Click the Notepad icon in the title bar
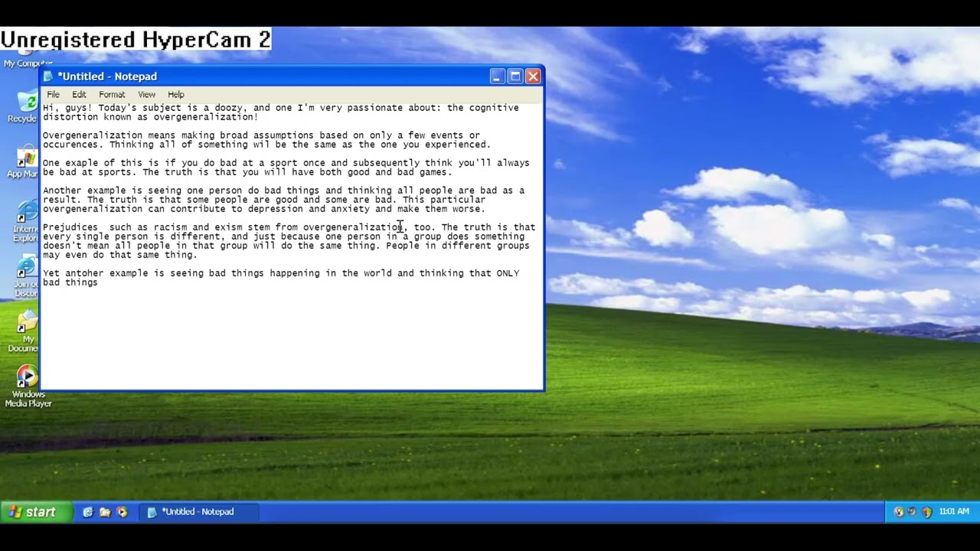Screen dimensions: 980x551 pos(48,77)
